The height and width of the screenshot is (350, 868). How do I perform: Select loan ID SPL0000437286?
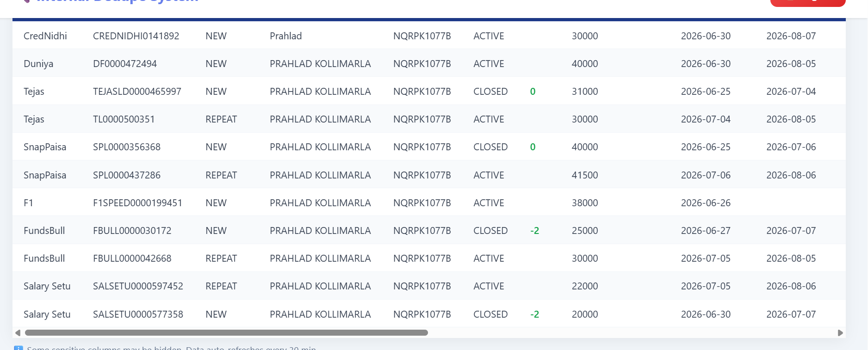click(127, 175)
